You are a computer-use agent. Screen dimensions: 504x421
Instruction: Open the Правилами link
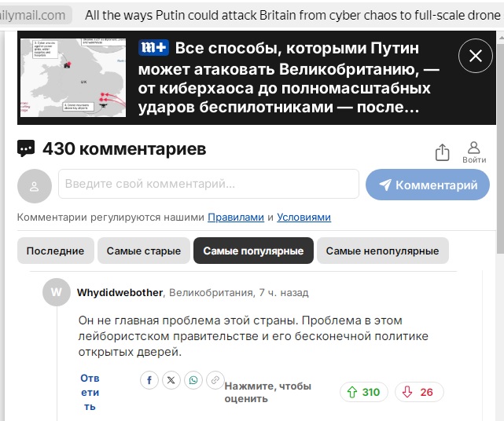point(236,218)
